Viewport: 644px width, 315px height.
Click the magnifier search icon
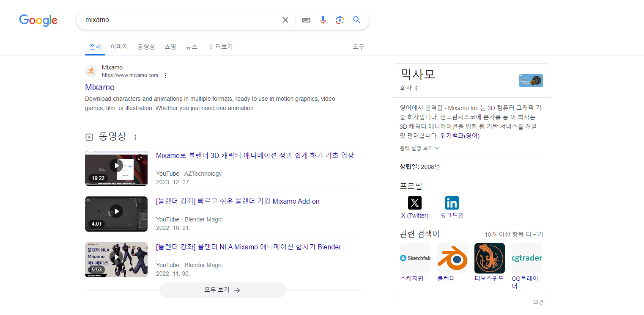point(357,20)
